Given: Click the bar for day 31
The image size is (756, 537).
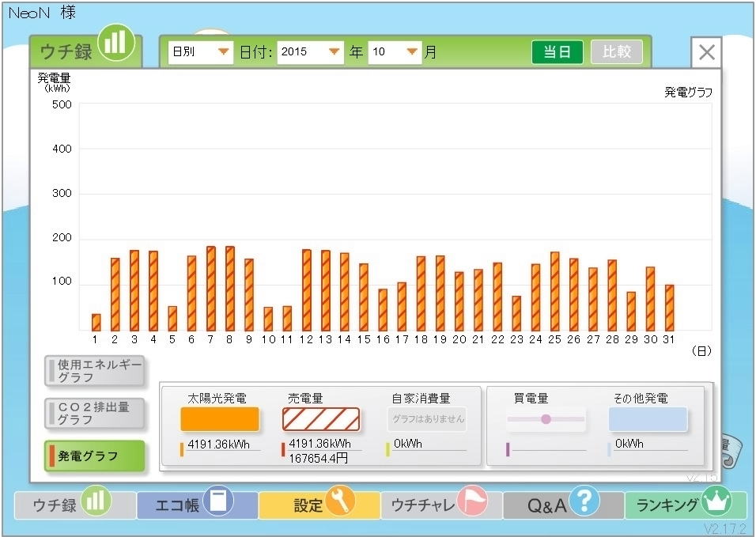Looking at the screenshot, I should 669,308.
